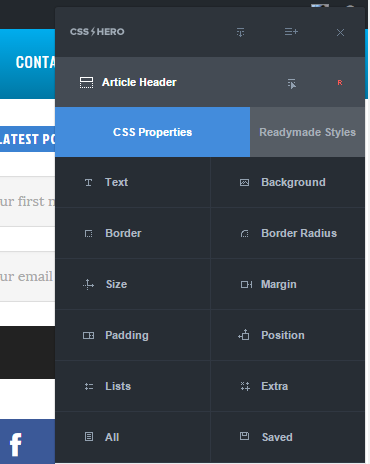The width and height of the screenshot is (370, 464).
Task: Open the Size properties panel
Action: point(133,284)
